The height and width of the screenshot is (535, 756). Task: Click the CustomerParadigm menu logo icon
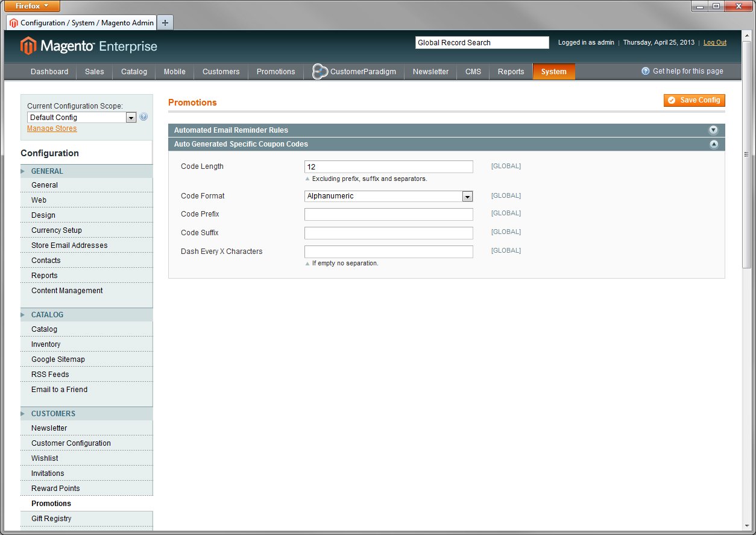click(320, 72)
